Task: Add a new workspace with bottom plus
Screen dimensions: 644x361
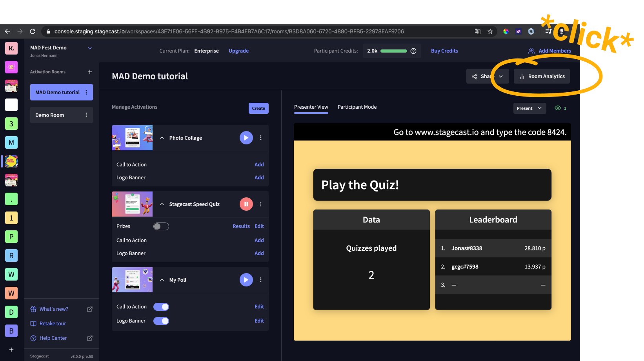Action: coord(11,350)
